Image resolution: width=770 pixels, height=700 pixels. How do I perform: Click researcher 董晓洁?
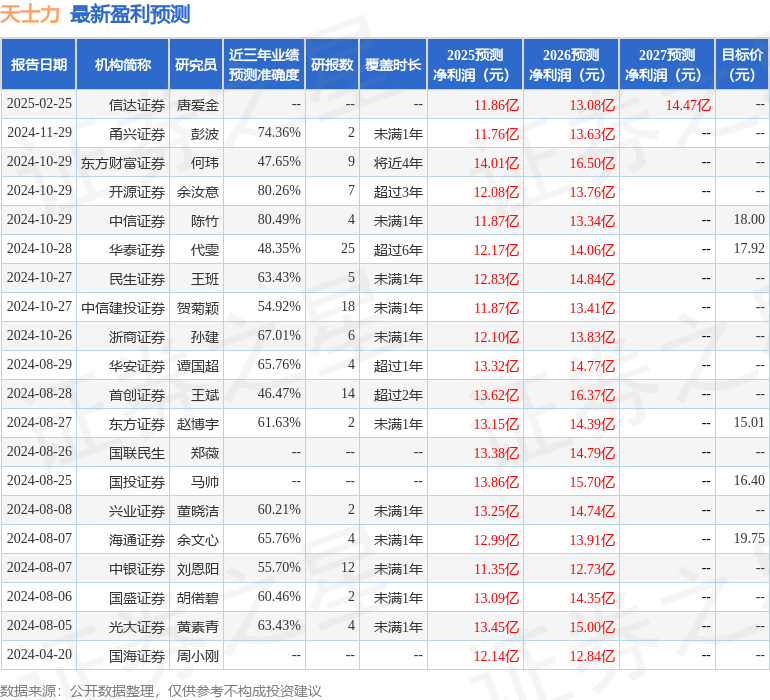(197, 510)
